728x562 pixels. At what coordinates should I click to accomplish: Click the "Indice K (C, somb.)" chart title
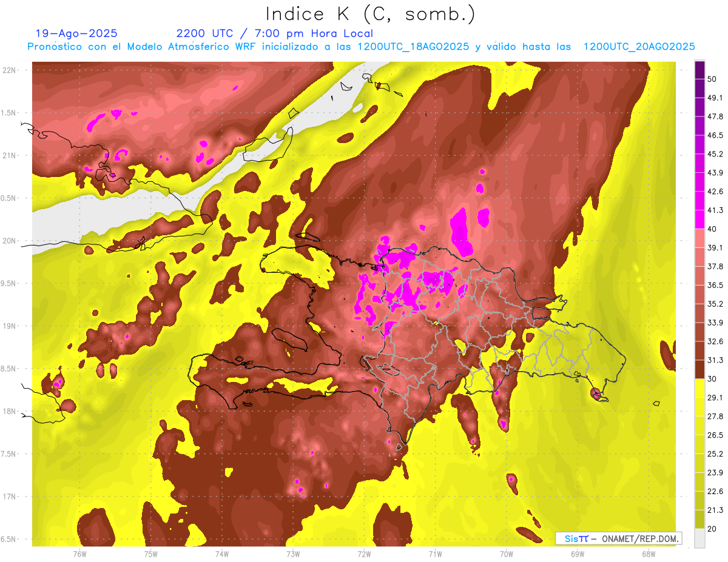click(370, 14)
